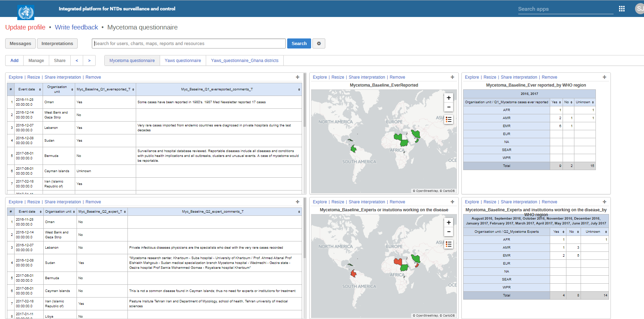Zoom in on the EverReported map
This screenshot has height=319, width=644.
click(x=449, y=98)
